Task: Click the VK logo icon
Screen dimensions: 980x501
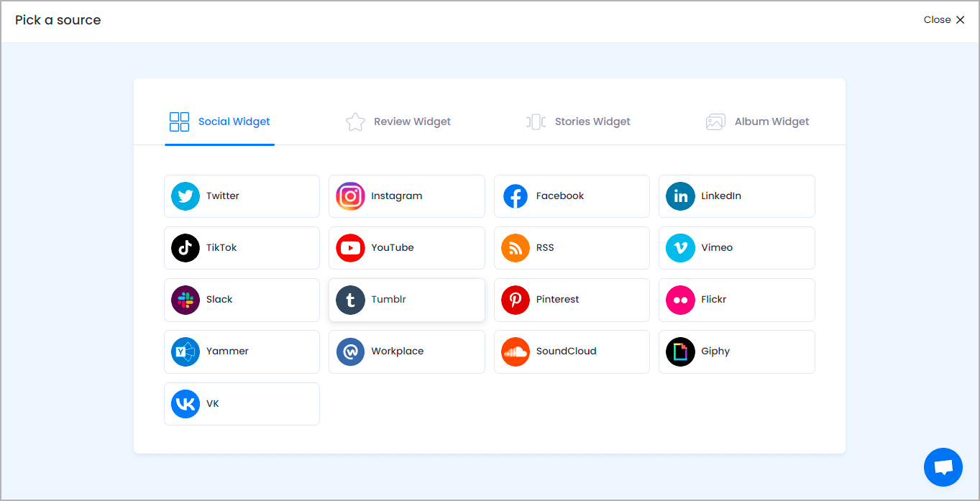Action: 186,404
